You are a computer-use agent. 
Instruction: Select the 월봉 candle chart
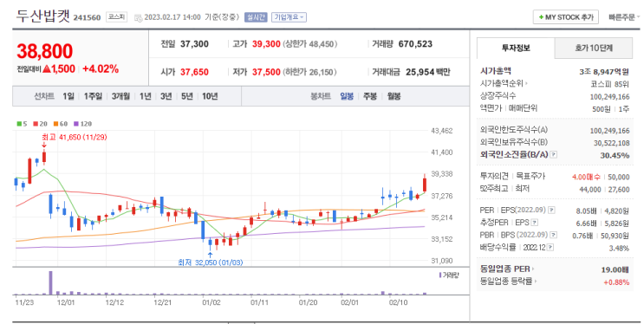coord(394,96)
